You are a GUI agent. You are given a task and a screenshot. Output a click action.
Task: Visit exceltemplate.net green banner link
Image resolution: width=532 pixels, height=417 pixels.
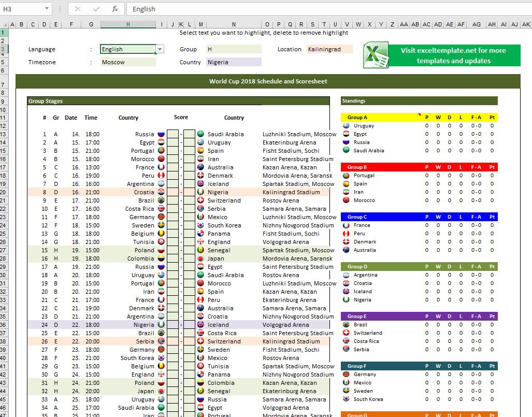pos(453,55)
